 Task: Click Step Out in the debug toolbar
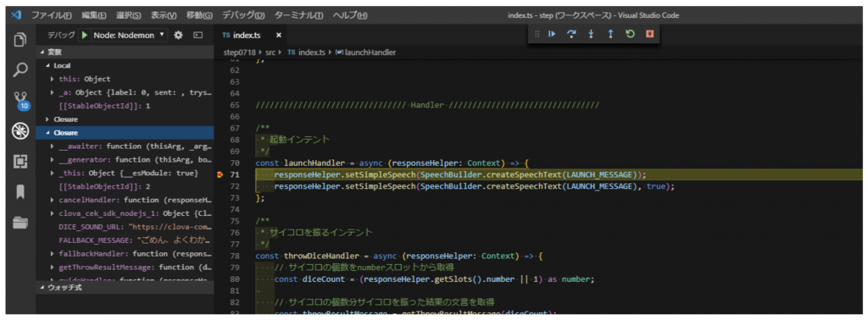[x=610, y=34]
